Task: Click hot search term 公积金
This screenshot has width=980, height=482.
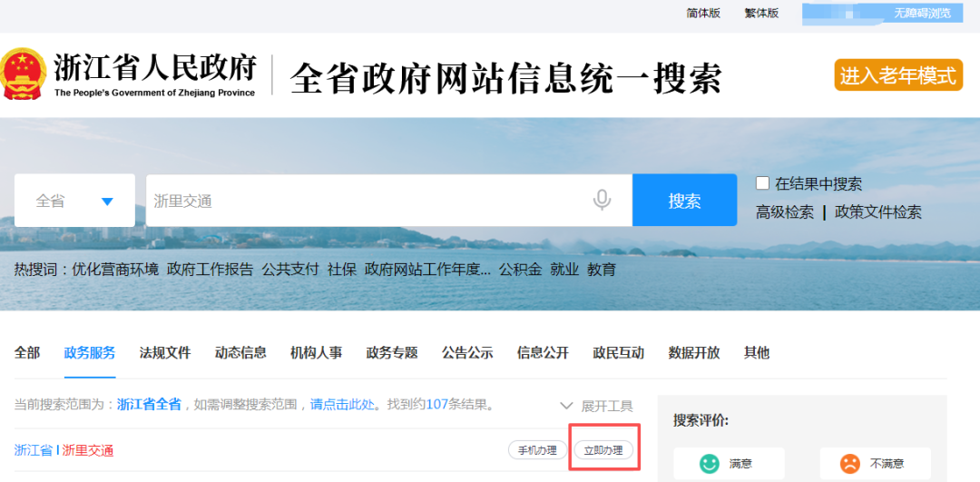Action: click(520, 270)
